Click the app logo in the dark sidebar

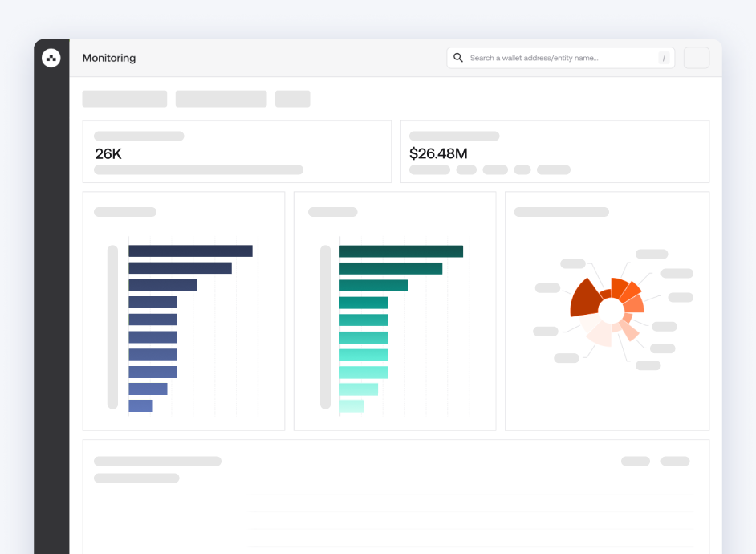click(x=51, y=58)
